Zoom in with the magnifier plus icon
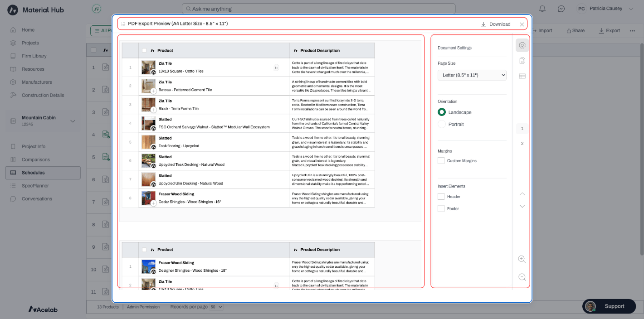Screen dimensions: 644x319 click(x=522, y=259)
